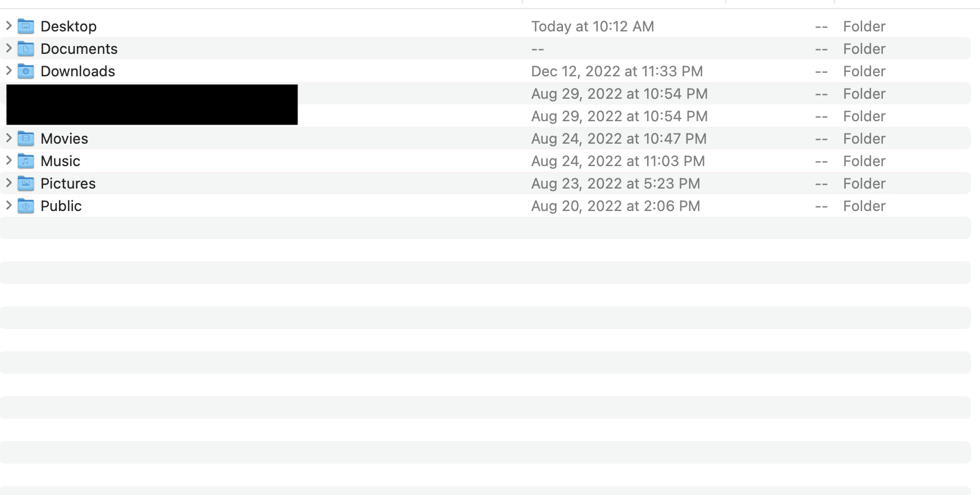The width and height of the screenshot is (980, 495).
Task: Expand the Desktop folder chevron
Action: pos(8,26)
